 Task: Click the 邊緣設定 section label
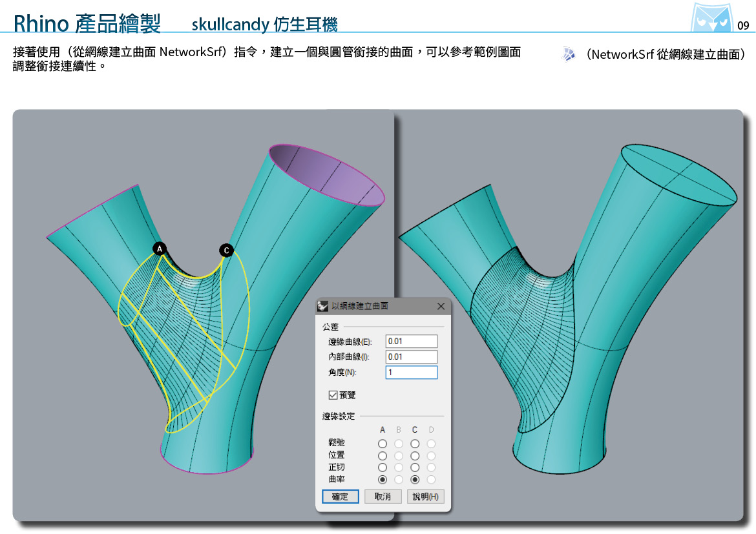coord(339,416)
